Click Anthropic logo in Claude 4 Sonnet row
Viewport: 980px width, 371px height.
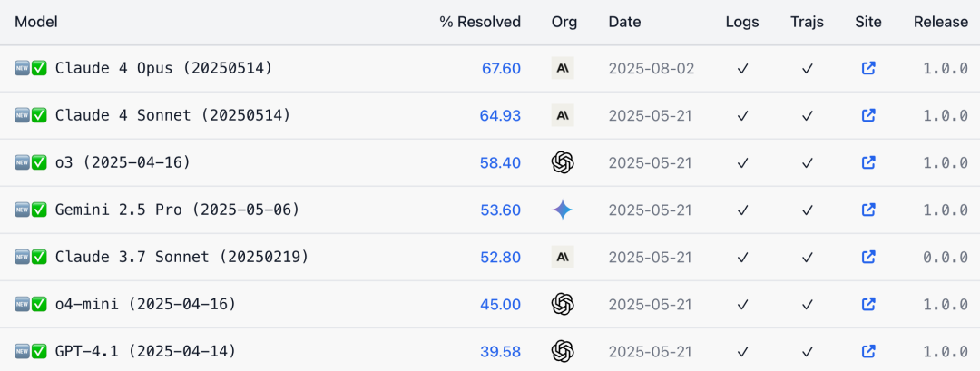pyautogui.click(x=563, y=115)
